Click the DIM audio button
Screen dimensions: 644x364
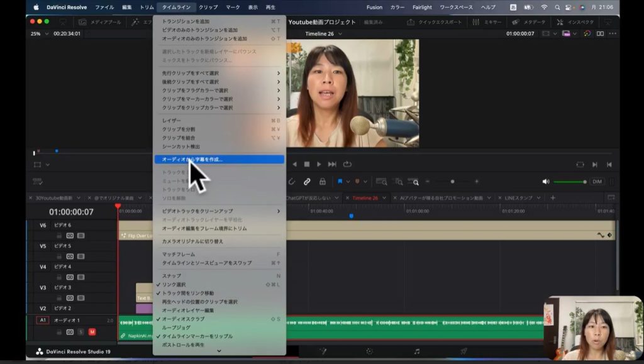click(x=597, y=182)
